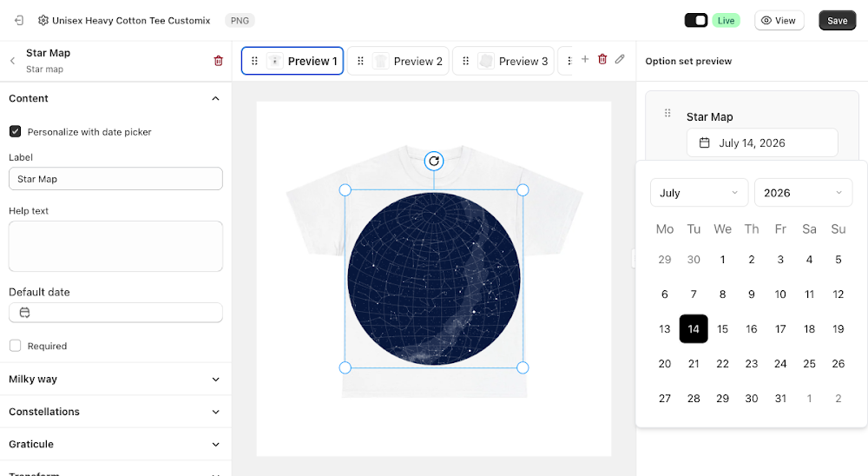Pick July 25 in the calendar
The image size is (868, 476).
pos(809,363)
